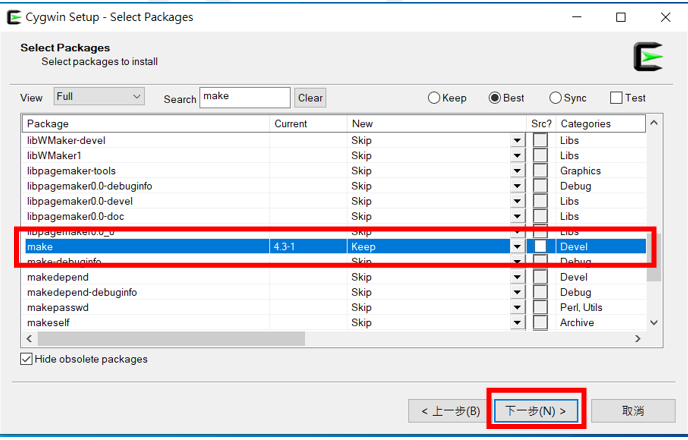Screen dimensions: 688x440
Task: Click the Perl, Utils category cell
Action: 581,307
